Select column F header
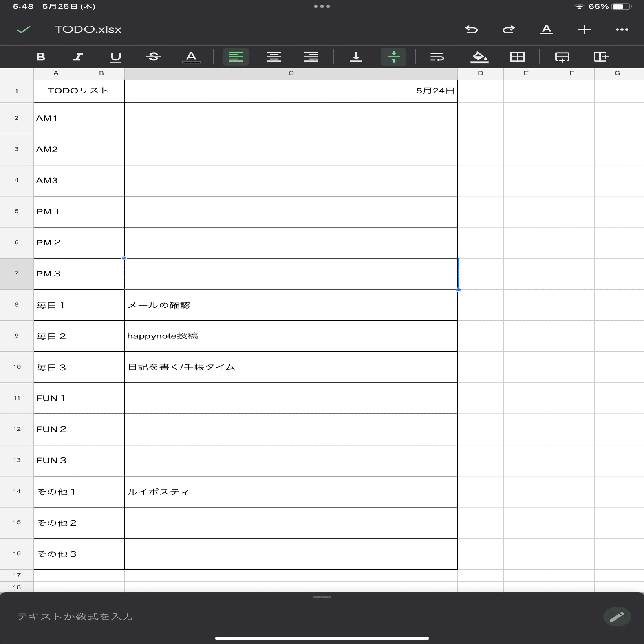Screen dimensions: 644x644 [x=572, y=73]
